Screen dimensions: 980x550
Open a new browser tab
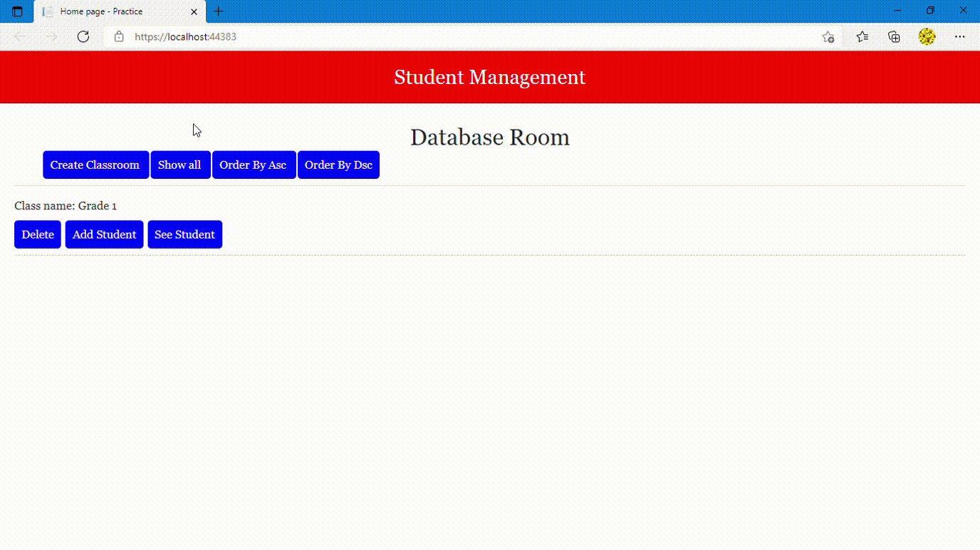(218, 11)
